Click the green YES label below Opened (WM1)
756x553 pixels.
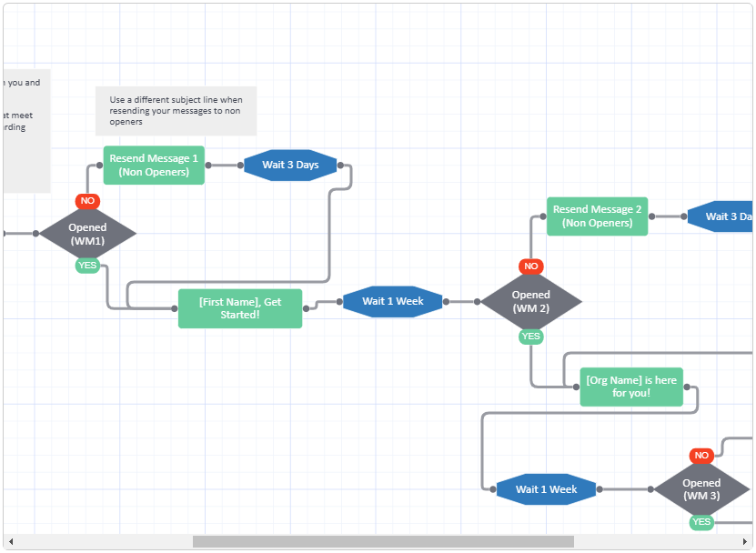87,266
